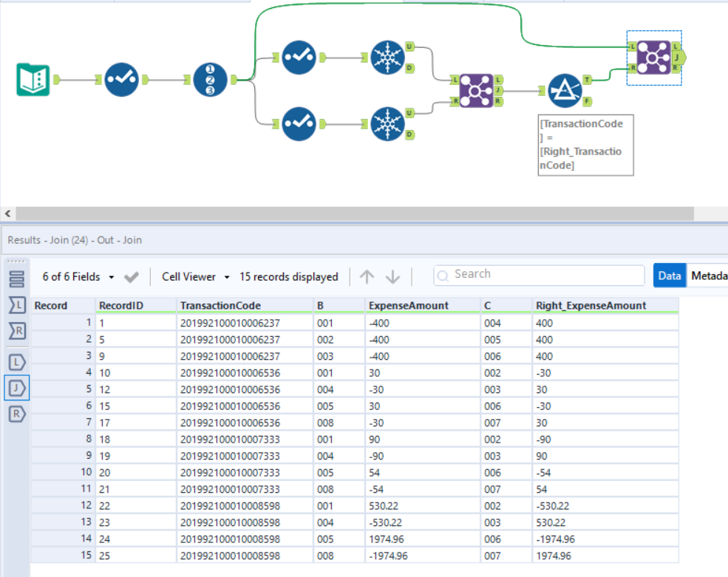Image resolution: width=728 pixels, height=577 pixels.
Task: Show R output anchor results
Action: (x=17, y=414)
